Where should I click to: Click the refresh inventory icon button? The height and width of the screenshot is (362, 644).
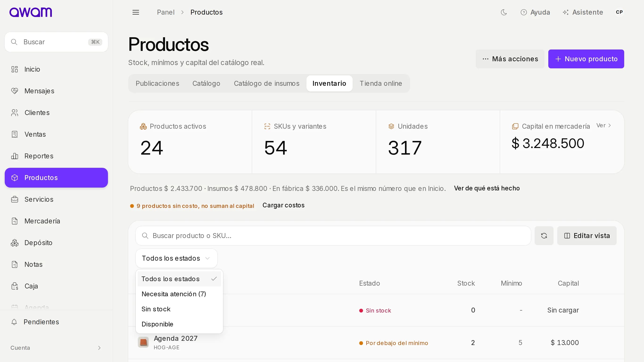(x=544, y=236)
